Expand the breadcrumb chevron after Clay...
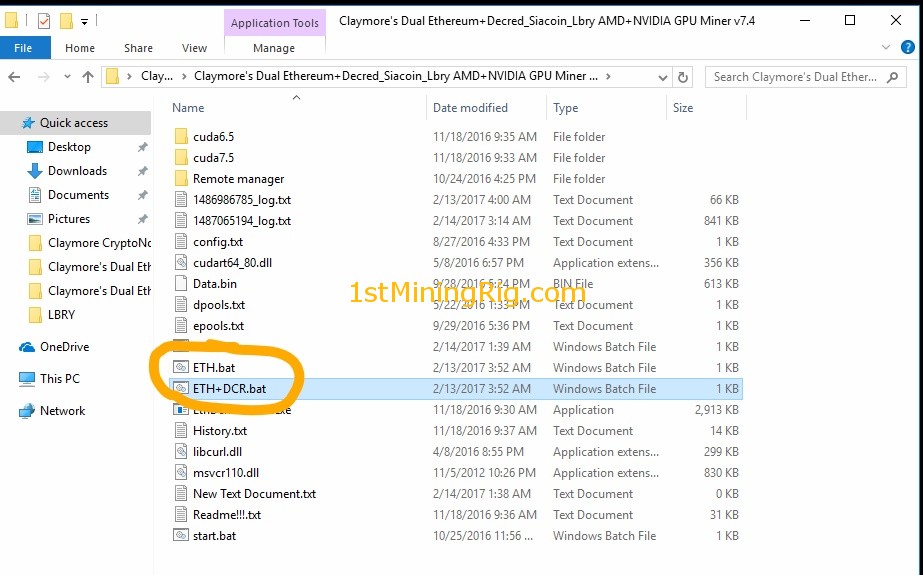The image size is (923, 575). (x=184, y=77)
